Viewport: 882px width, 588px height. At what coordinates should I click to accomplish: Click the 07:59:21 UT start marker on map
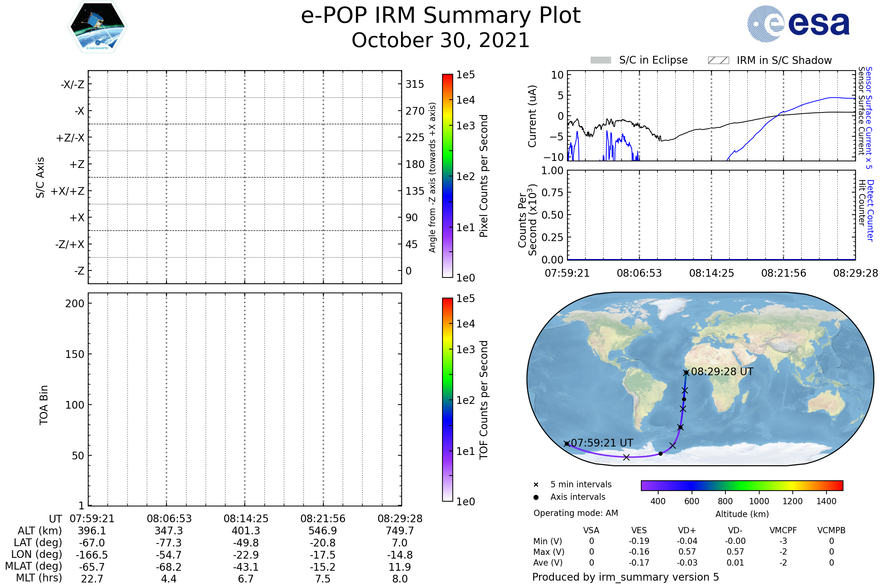[567, 444]
